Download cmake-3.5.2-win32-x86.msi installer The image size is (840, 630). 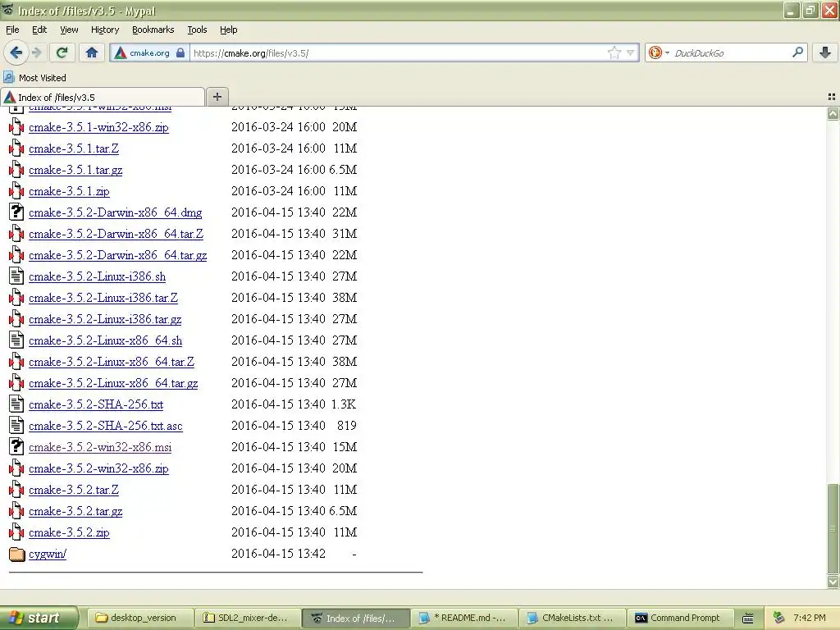tap(100, 447)
